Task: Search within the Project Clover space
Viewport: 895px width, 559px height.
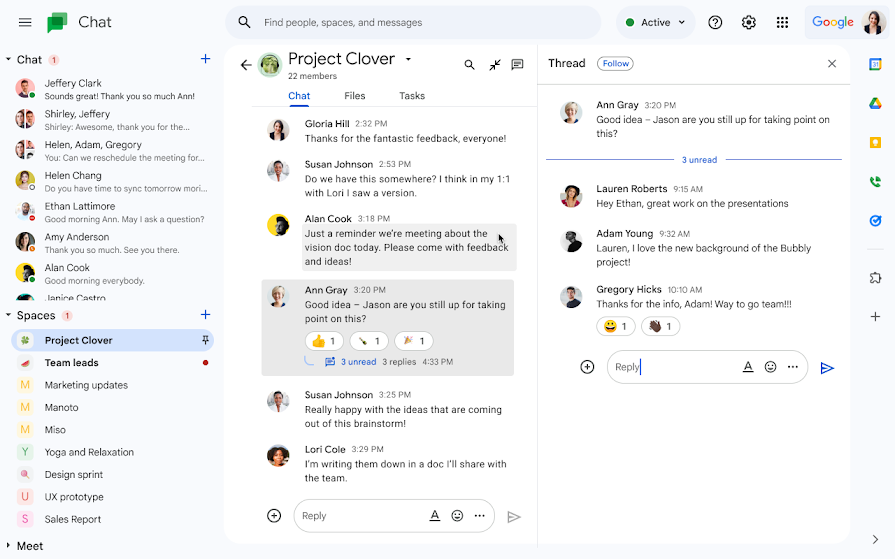Action: point(469,65)
